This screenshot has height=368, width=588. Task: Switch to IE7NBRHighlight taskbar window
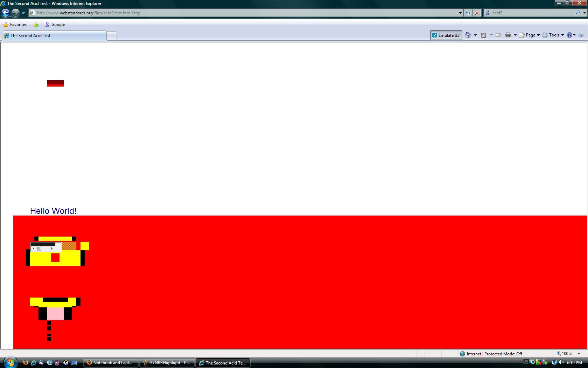pos(167,363)
